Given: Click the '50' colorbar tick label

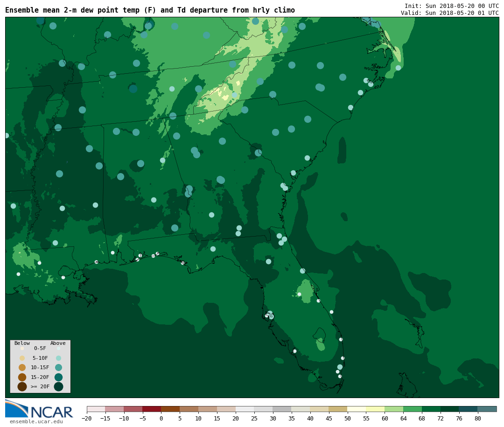Looking at the screenshot, I should pyautogui.click(x=348, y=418).
